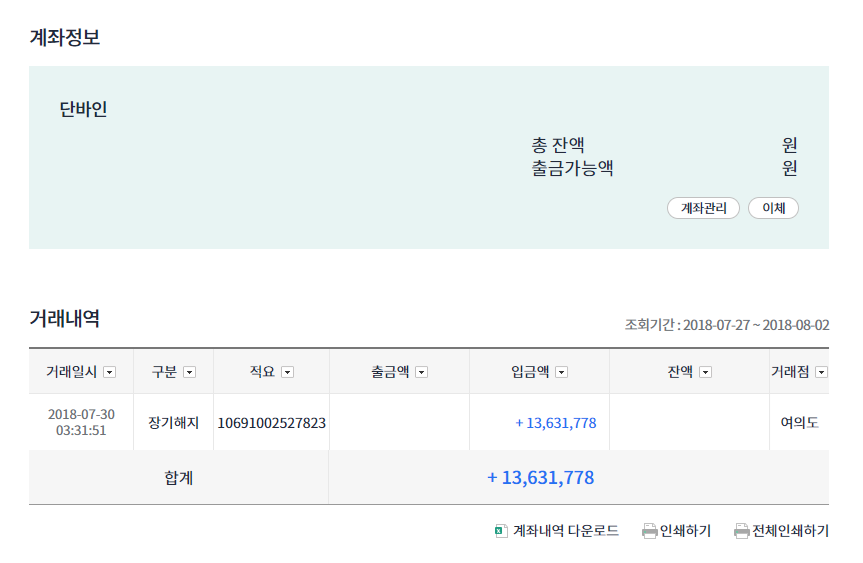Click the 합계 total deposit amount

click(540, 478)
